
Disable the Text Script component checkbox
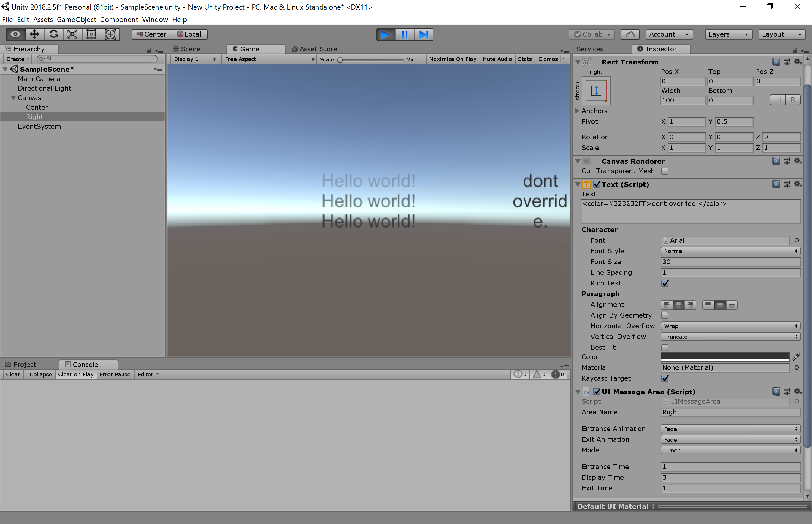(597, 184)
